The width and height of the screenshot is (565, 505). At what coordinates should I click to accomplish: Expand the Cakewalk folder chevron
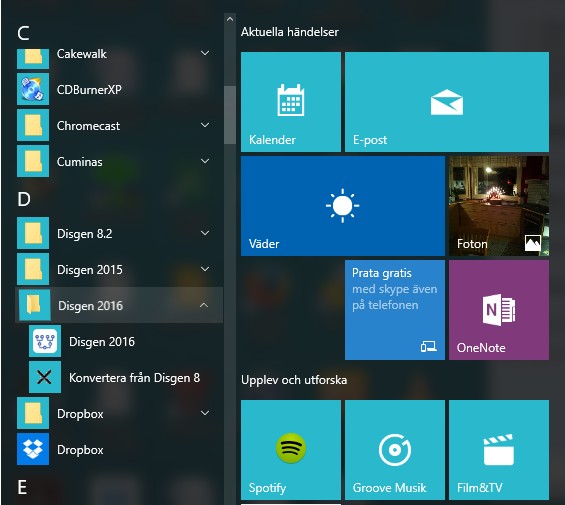click(205, 53)
